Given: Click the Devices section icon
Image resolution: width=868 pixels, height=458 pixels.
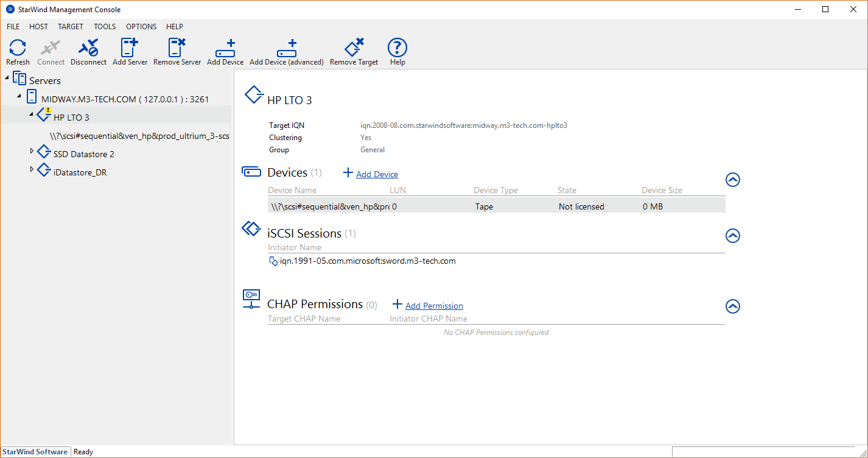Looking at the screenshot, I should 251,172.
